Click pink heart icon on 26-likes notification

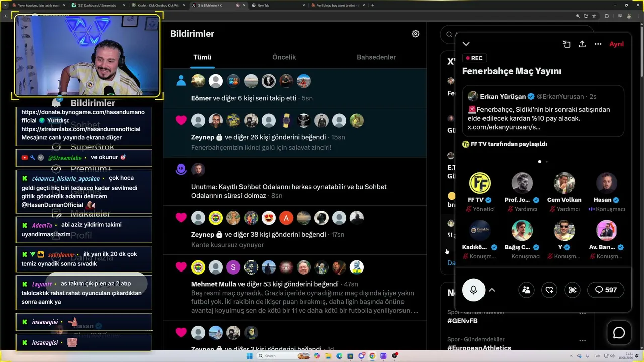pyautogui.click(x=181, y=120)
